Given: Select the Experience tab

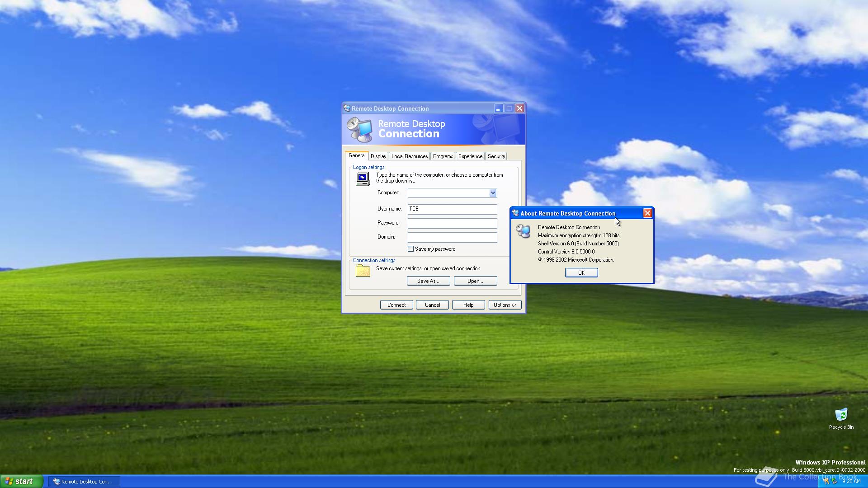Looking at the screenshot, I should coord(470,156).
